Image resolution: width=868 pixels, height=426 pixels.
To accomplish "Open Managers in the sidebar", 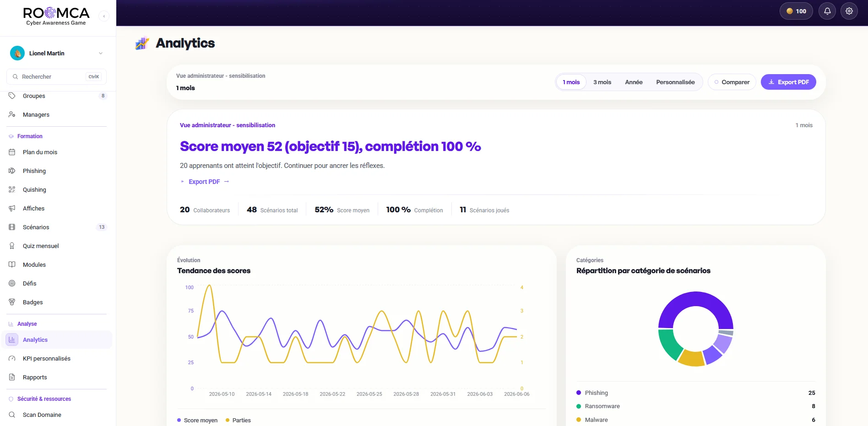I will pyautogui.click(x=56, y=114).
